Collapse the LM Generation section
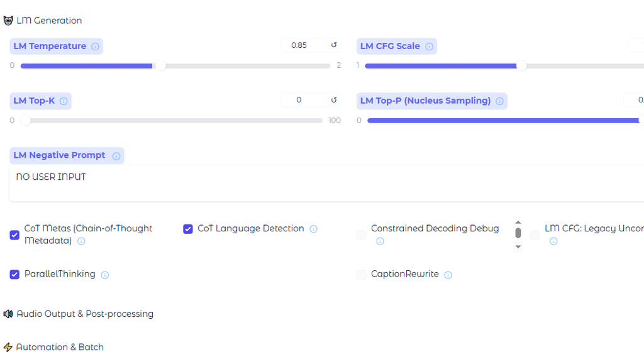The image size is (644, 352). (43, 21)
